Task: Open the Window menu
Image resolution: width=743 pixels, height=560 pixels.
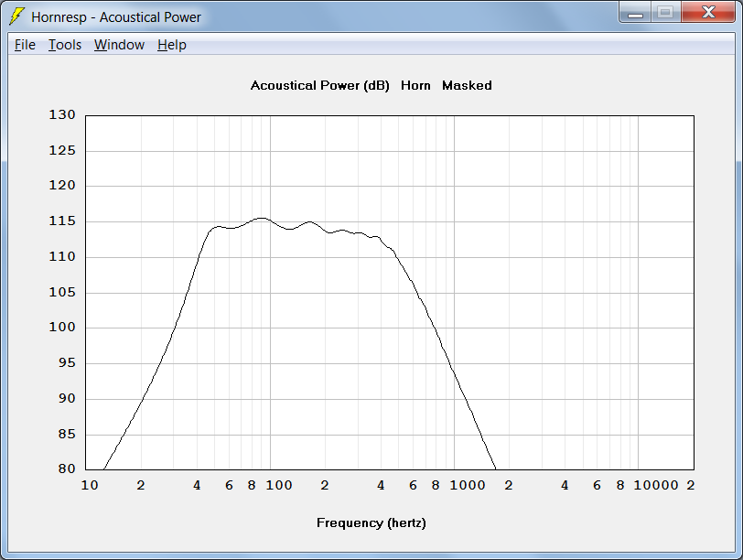Action: pos(119,45)
